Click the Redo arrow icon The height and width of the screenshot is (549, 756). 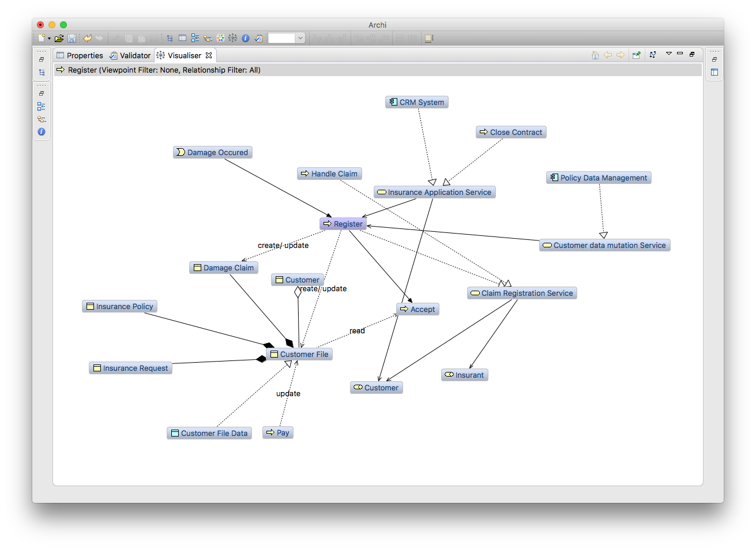tap(99, 38)
